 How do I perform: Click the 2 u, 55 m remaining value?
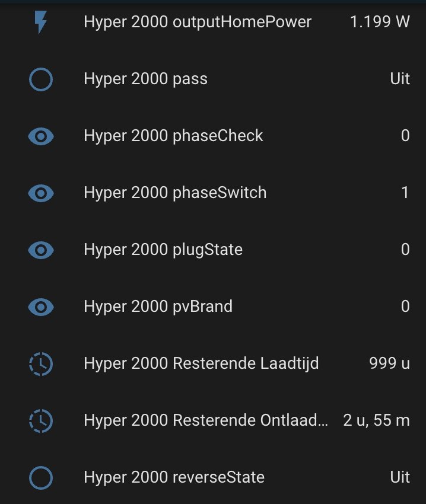point(376,420)
